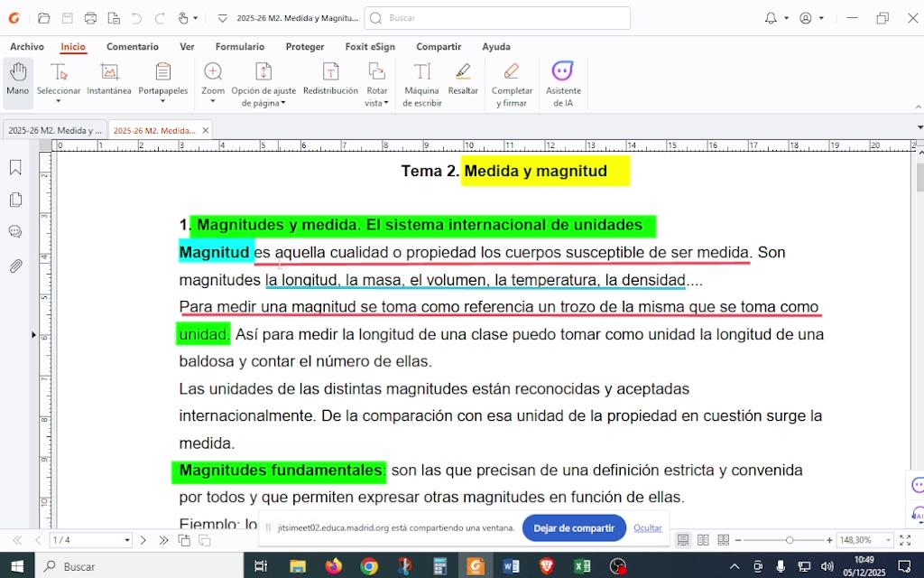This screenshot has height=578, width=924.
Task: Launch the Asistente de IA
Action: coord(563,79)
